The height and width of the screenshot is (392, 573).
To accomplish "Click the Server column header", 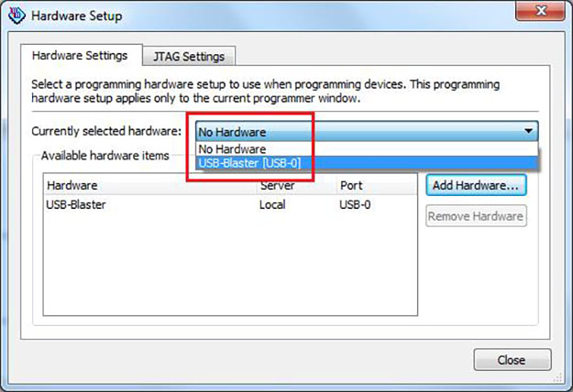I will click(x=295, y=185).
